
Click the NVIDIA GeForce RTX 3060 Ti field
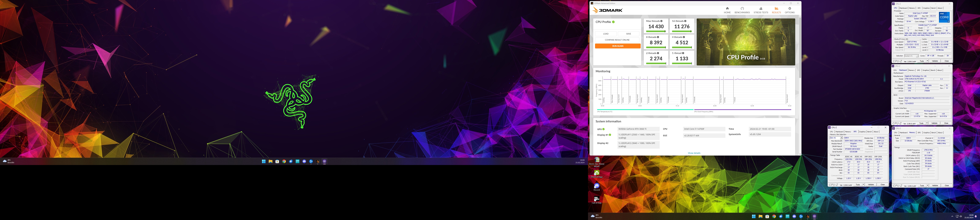tap(638, 129)
